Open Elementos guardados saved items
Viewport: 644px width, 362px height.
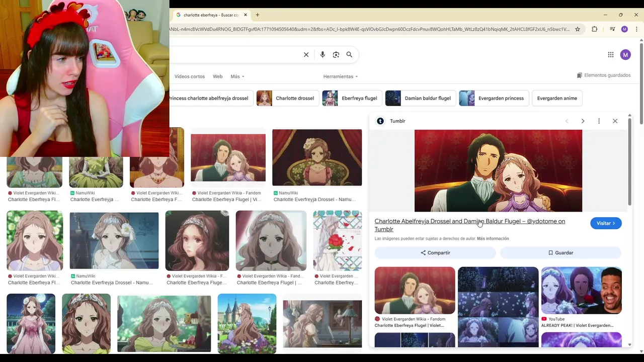[604, 75]
